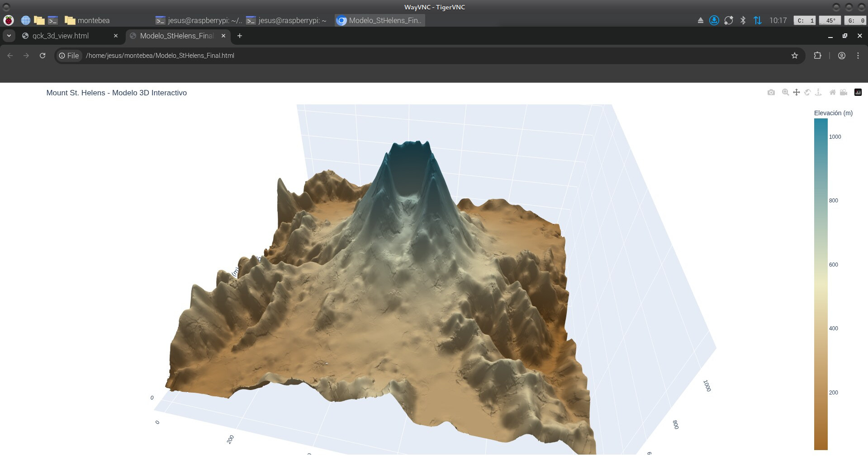Open the tab search dropdown chevron
The width and height of the screenshot is (868, 465).
[9, 36]
